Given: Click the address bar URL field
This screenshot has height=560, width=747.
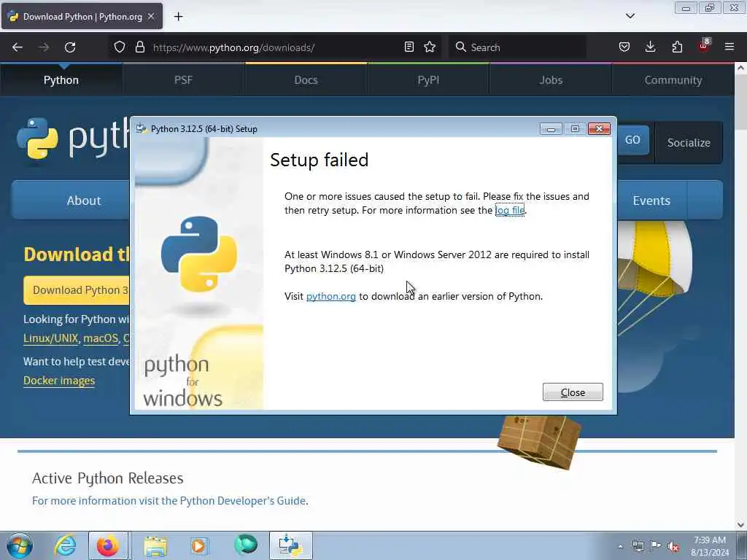Looking at the screenshot, I should tap(276, 47).
